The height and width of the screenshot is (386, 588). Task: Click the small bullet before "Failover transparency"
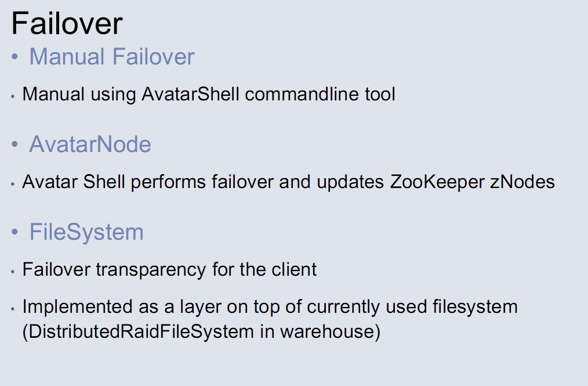pos(12,272)
